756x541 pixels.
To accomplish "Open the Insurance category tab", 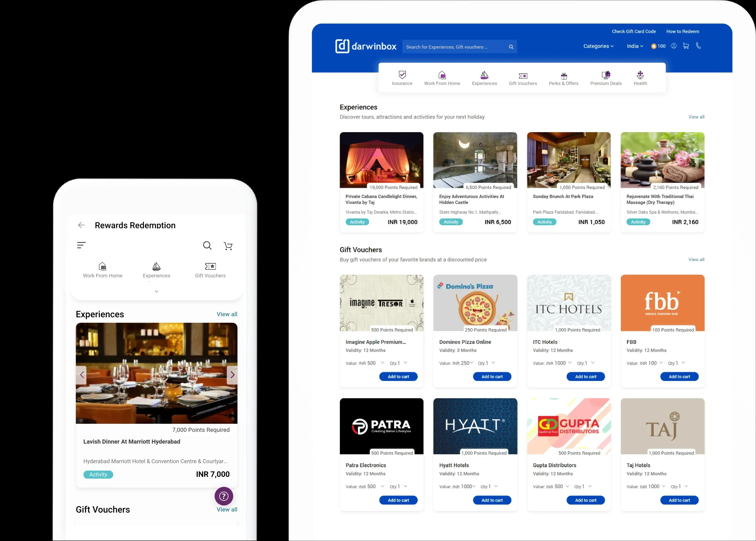I will click(x=402, y=78).
